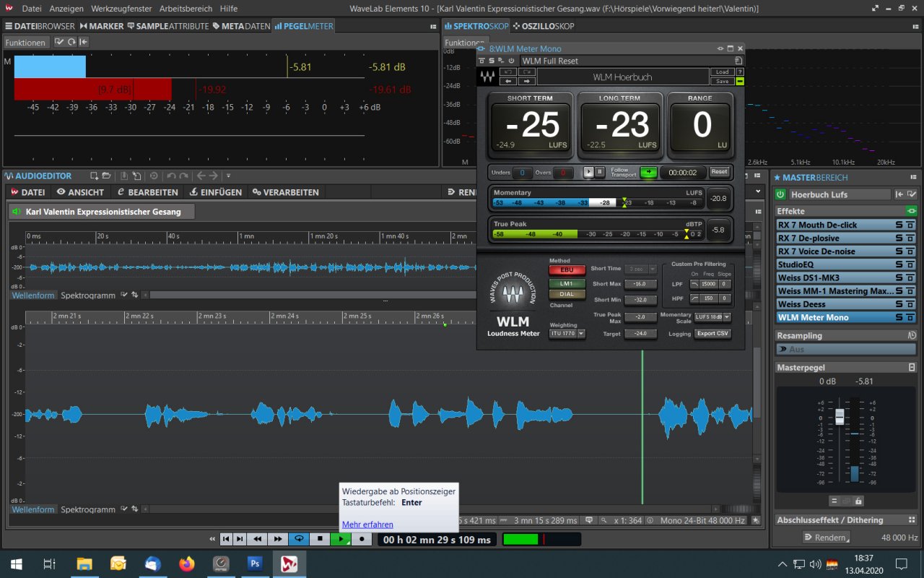Click the WLM plugin undo button
Viewport: 924px width, 578px height.
pos(507,72)
